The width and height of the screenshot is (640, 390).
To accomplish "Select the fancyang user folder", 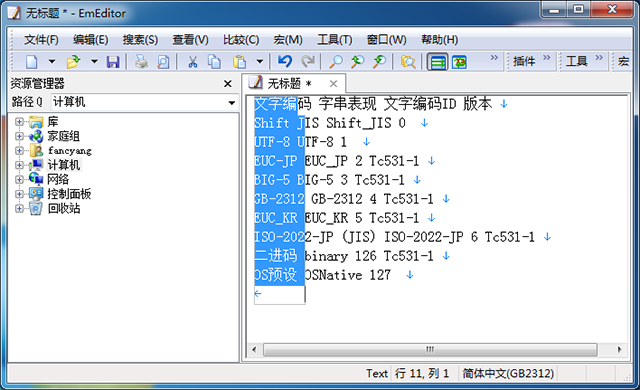I will pyautogui.click(x=69, y=151).
